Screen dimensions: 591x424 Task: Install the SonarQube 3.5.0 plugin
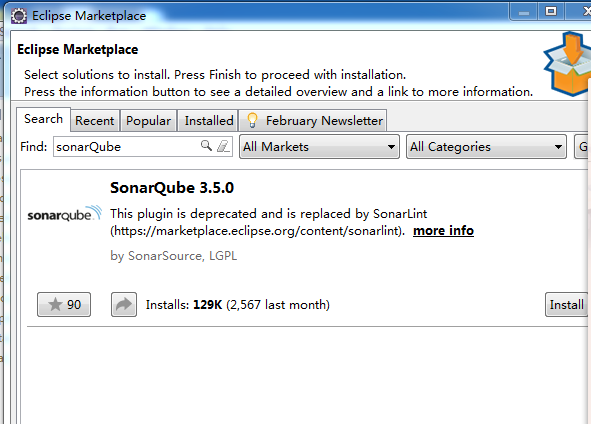tap(567, 304)
